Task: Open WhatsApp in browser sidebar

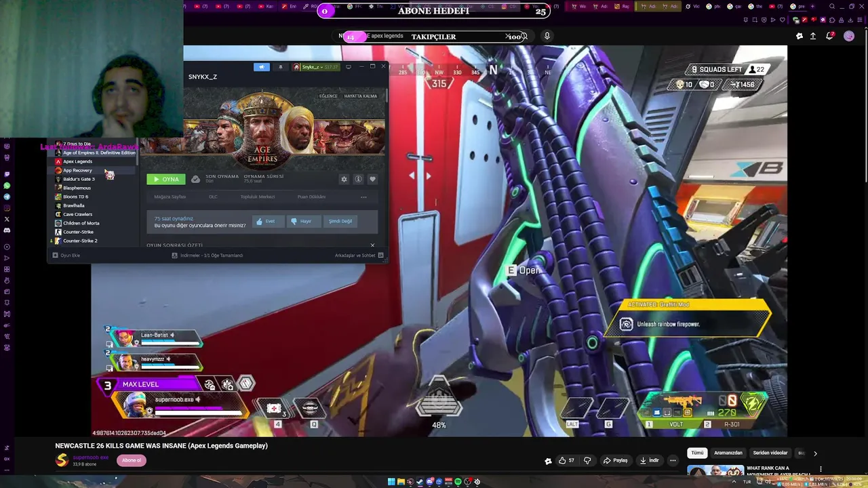Action: click(x=7, y=185)
